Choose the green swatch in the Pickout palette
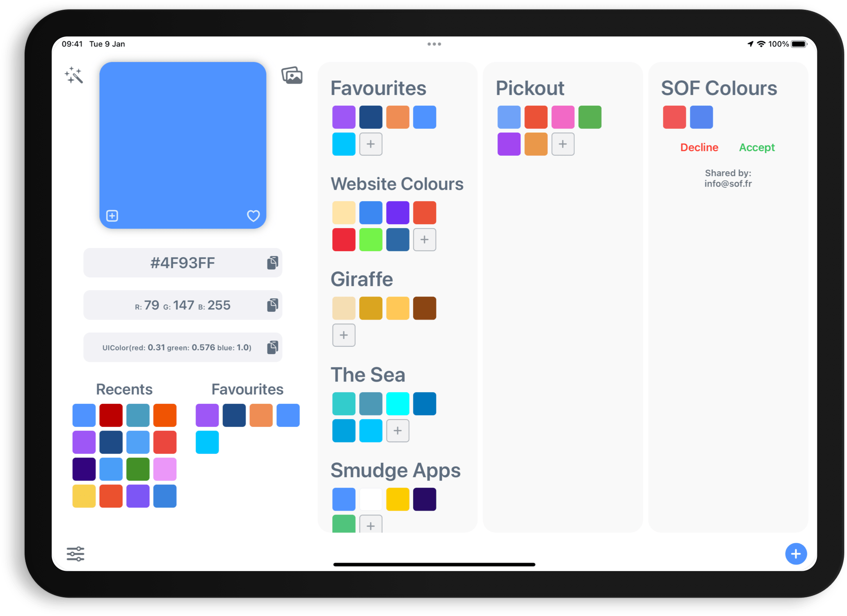The width and height of the screenshot is (847, 616). click(589, 117)
